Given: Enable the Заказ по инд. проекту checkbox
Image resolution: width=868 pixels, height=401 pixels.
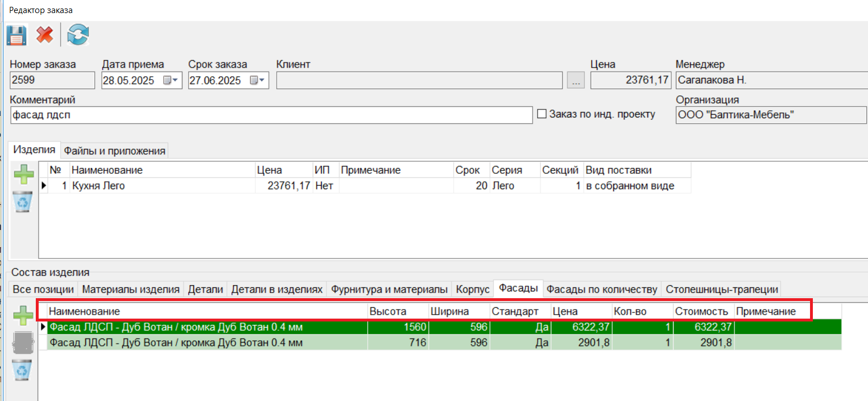Looking at the screenshot, I should pyautogui.click(x=542, y=114).
